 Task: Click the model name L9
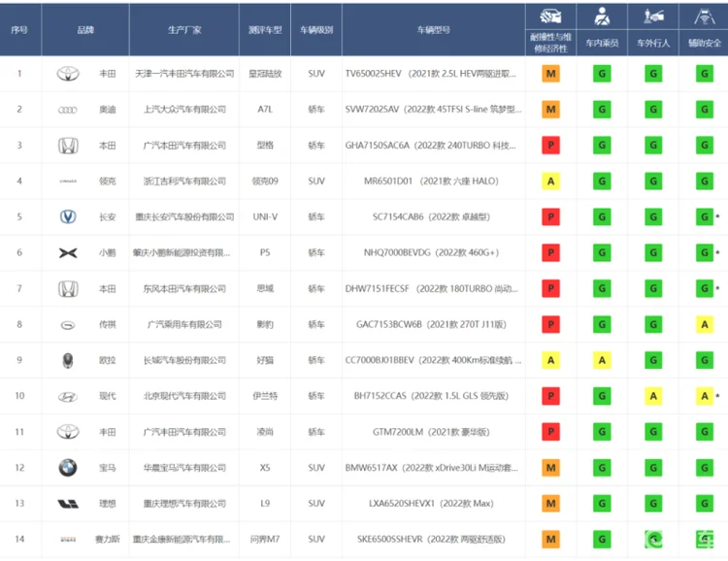(265, 504)
